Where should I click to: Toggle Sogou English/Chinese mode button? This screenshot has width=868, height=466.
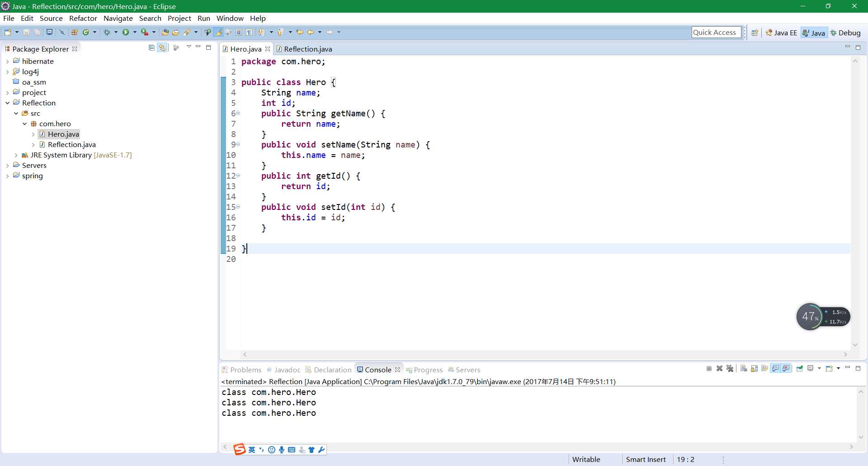coord(252,450)
